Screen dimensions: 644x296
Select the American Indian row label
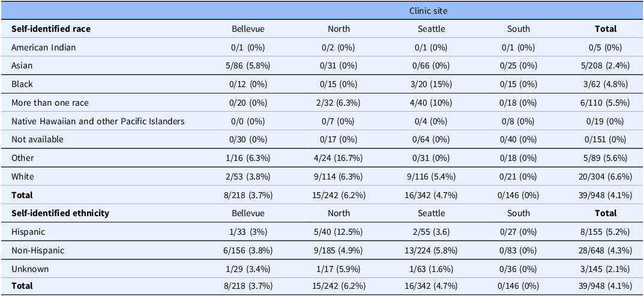click(x=44, y=47)
